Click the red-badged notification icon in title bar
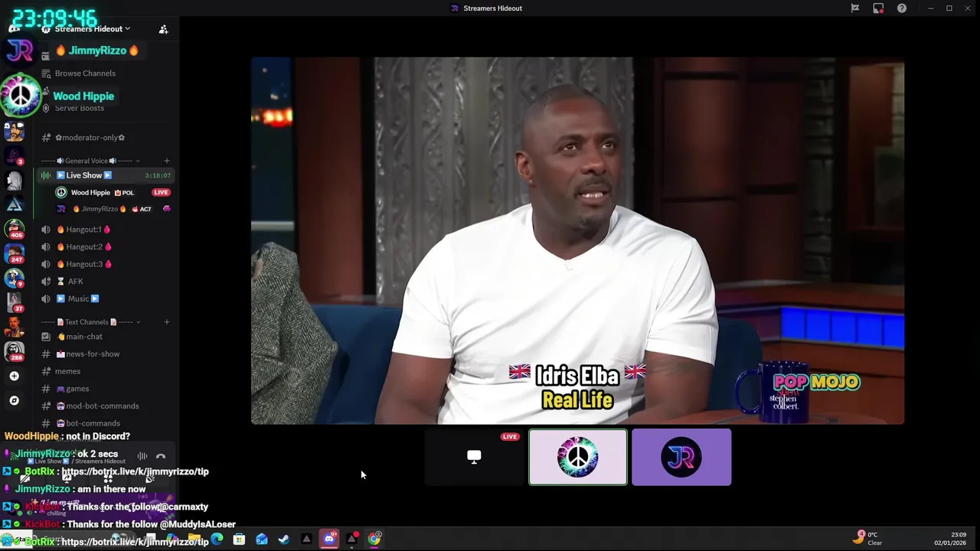 tap(878, 8)
